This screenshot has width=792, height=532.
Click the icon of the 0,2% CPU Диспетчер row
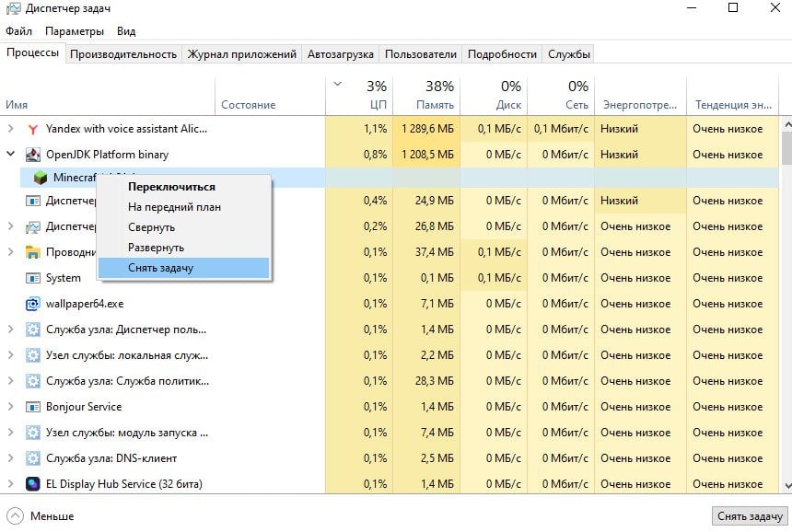[x=33, y=226]
